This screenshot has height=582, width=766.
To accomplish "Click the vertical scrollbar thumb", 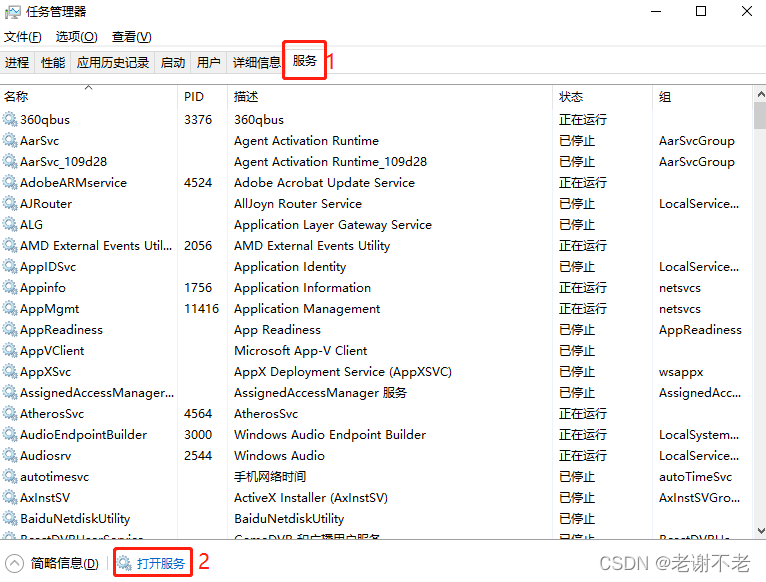I will pyautogui.click(x=760, y=115).
